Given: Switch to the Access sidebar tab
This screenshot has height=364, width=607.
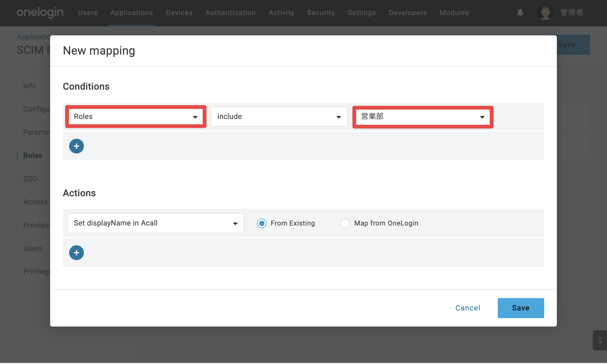Looking at the screenshot, I should [36, 202].
